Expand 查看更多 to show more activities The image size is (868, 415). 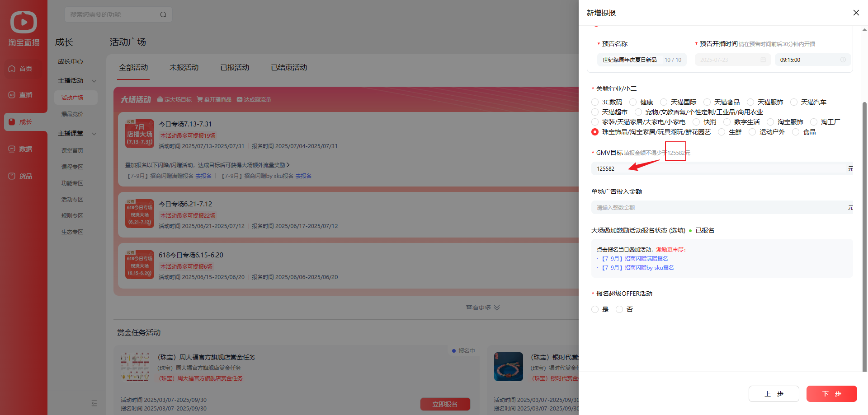482,308
